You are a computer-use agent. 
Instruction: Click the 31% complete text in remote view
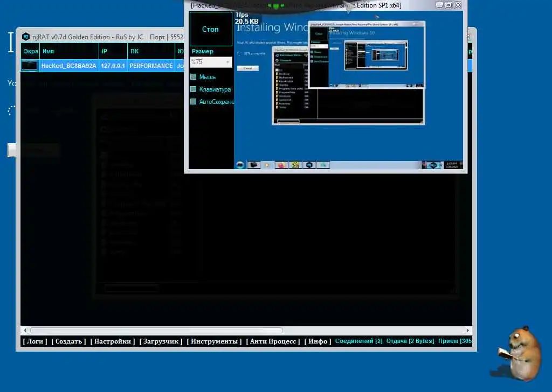[x=254, y=53]
